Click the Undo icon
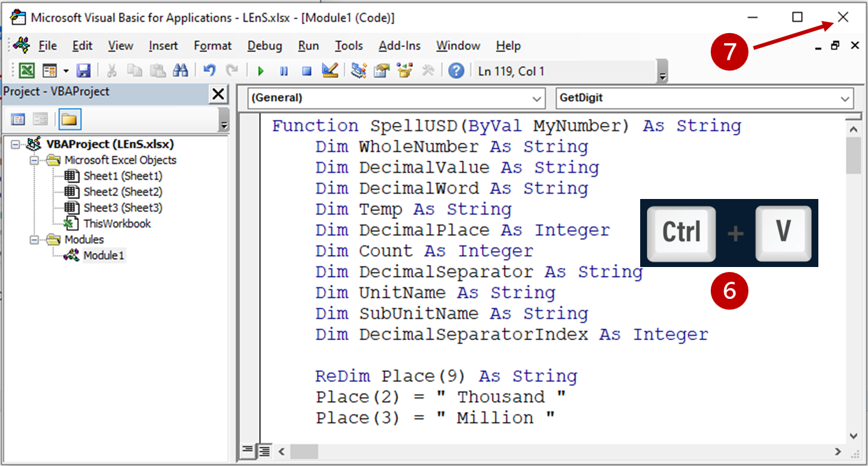The width and height of the screenshot is (868, 466). coord(209,70)
